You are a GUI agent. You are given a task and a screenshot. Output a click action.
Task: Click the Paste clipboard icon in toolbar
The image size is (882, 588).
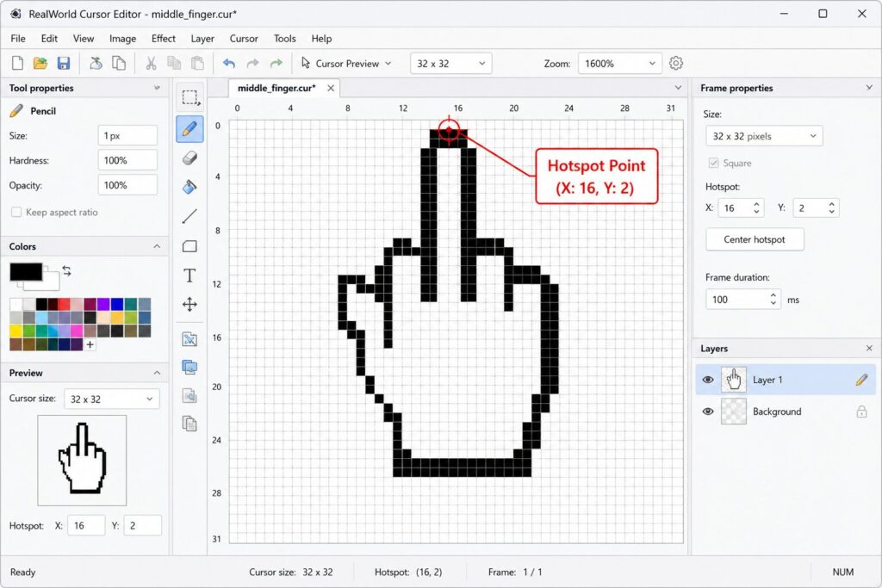pos(197,63)
